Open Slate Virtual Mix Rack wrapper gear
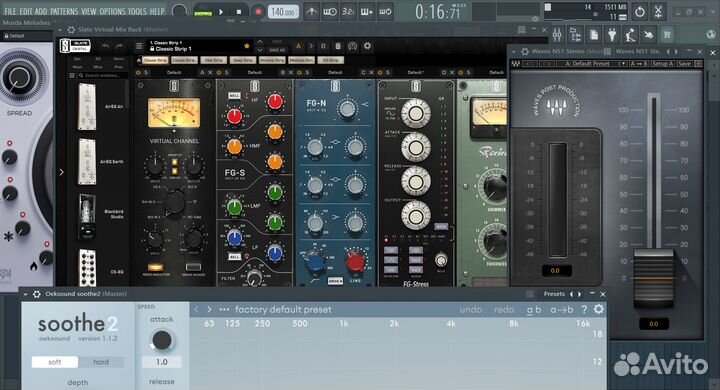 [x=71, y=29]
